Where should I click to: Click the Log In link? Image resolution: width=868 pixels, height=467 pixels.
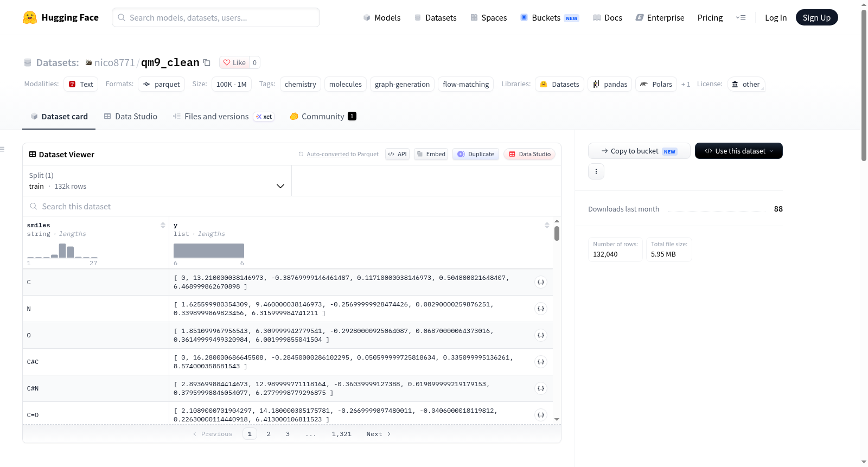(x=776, y=17)
